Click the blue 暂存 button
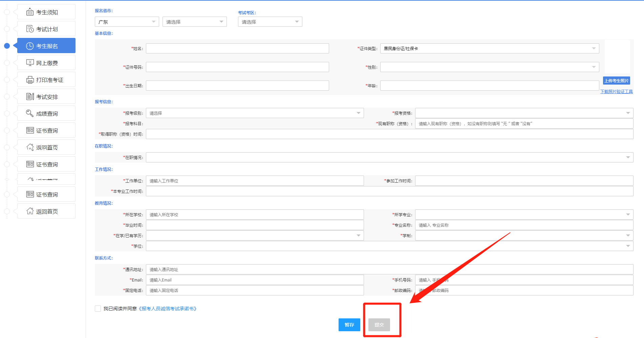 click(x=349, y=325)
